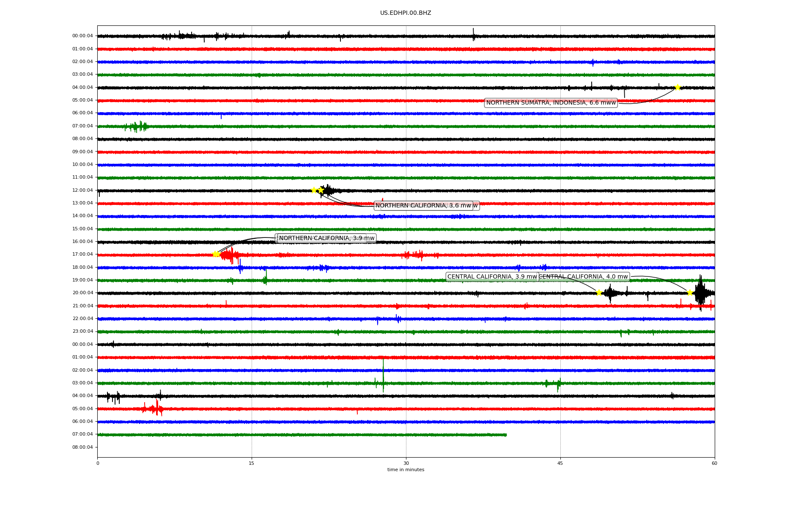Viewport: 812px width, 508px height.
Task: Click the NORTHERN CALIFORNIA, 3.6 mw label
Action: click(423, 206)
